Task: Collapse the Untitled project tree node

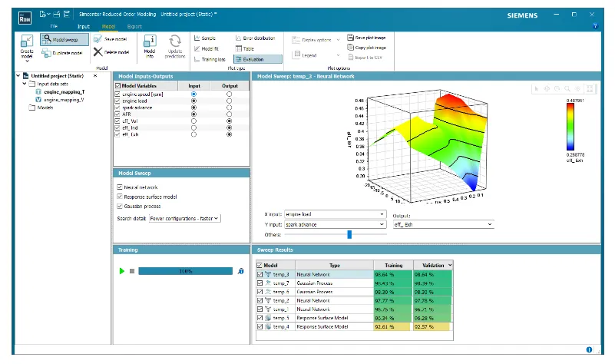Action: [18, 76]
